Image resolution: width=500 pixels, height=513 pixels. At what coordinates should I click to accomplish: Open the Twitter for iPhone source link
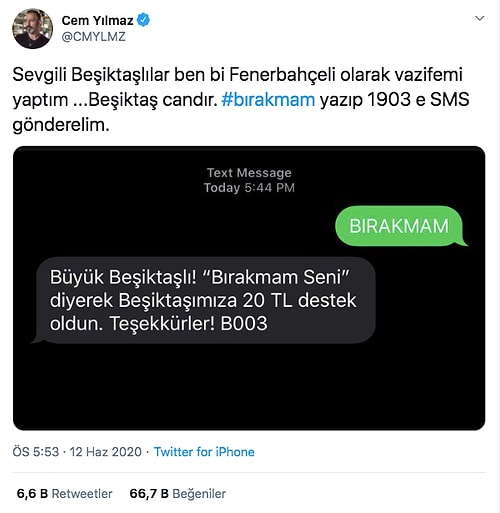[204, 452]
